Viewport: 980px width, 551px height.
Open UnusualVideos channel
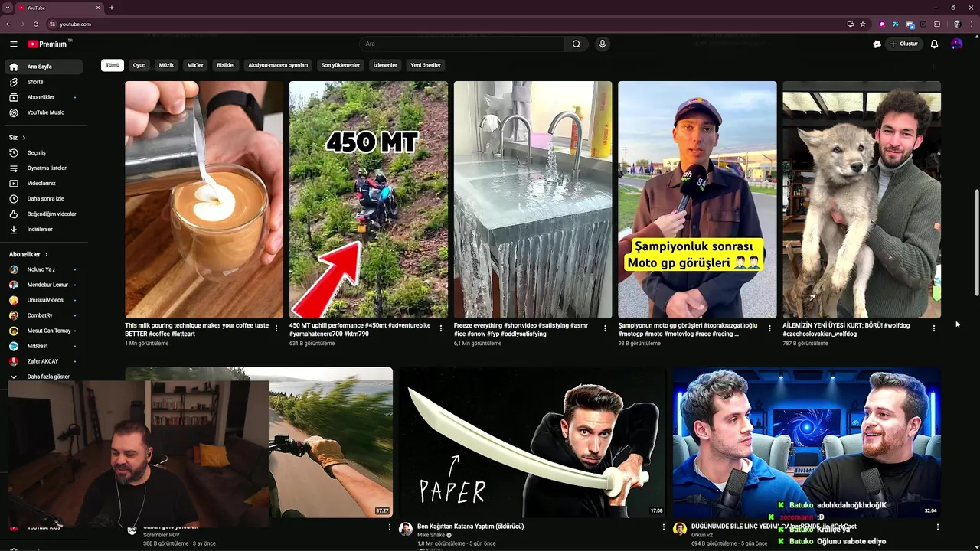click(x=44, y=300)
